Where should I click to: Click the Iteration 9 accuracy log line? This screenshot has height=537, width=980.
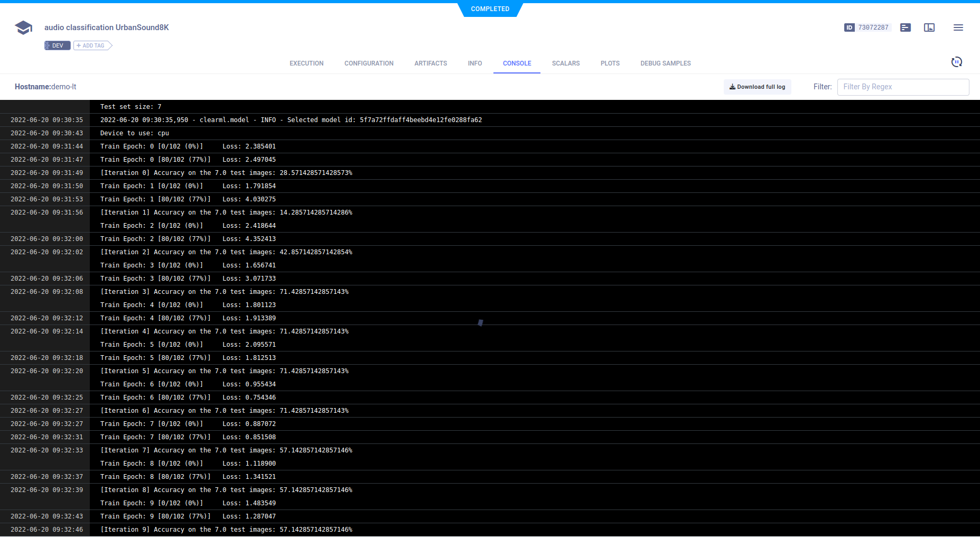click(x=226, y=530)
